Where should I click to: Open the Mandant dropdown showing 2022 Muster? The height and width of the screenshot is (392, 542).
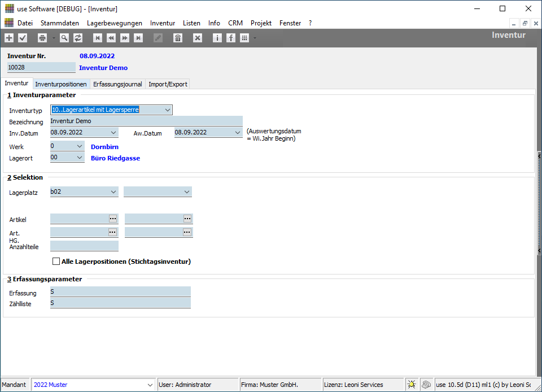pyautogui.click(x=150, y=385)
